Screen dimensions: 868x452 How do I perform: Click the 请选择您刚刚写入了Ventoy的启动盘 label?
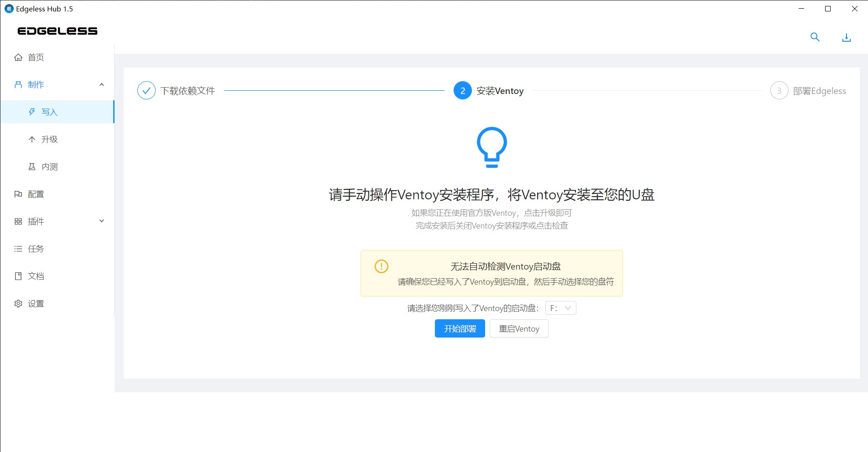point(473,308)
